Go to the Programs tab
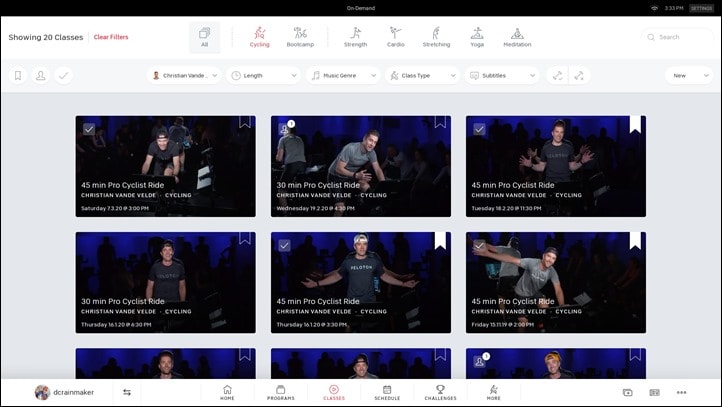Screen dimensions: 722x407 [x=280, y=393]
